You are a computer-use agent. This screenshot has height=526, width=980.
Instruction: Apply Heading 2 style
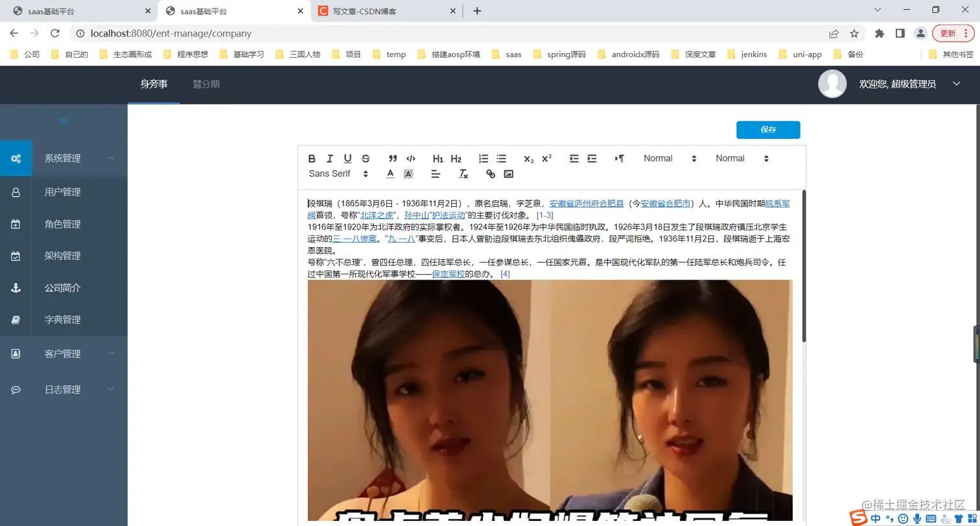coord(456,159)
